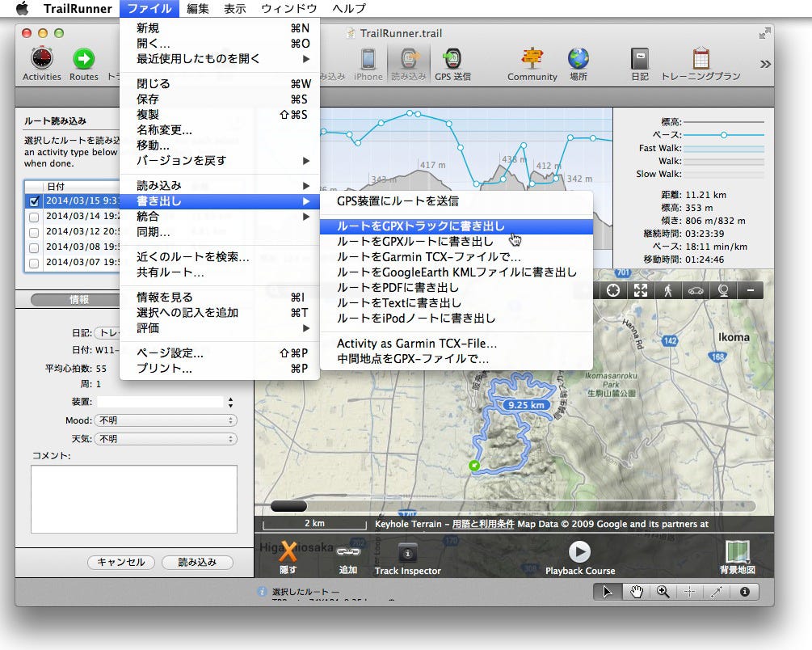This screenshot has height=650, width=812.
Task: Open the Apple menu
Action: [x=23, y=8]
